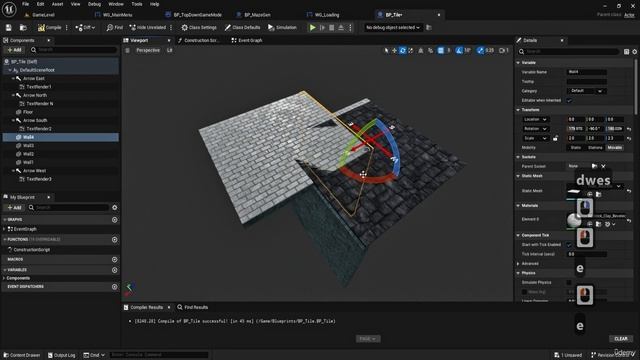Click camera speed icon in viewport

point(504,50)
